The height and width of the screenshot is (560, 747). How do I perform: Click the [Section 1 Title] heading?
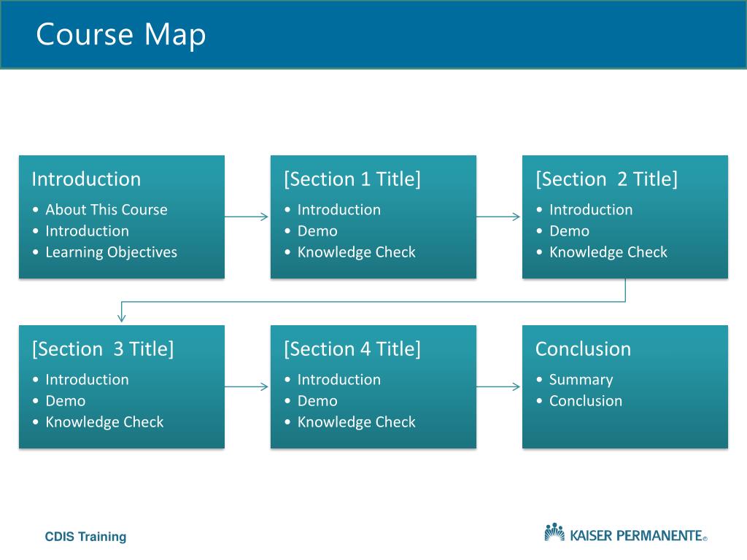pos(352,179)
